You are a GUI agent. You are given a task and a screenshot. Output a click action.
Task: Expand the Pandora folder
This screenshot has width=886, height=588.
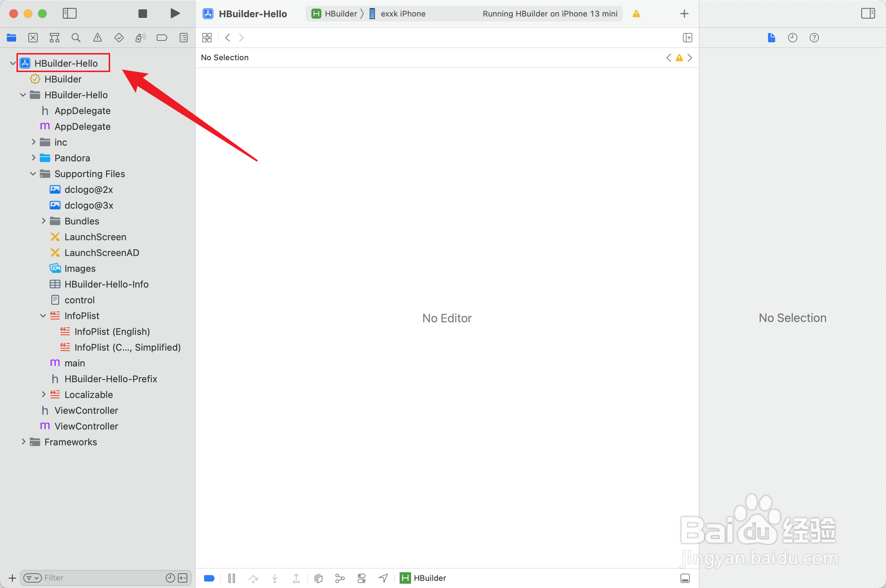[33, 158]
